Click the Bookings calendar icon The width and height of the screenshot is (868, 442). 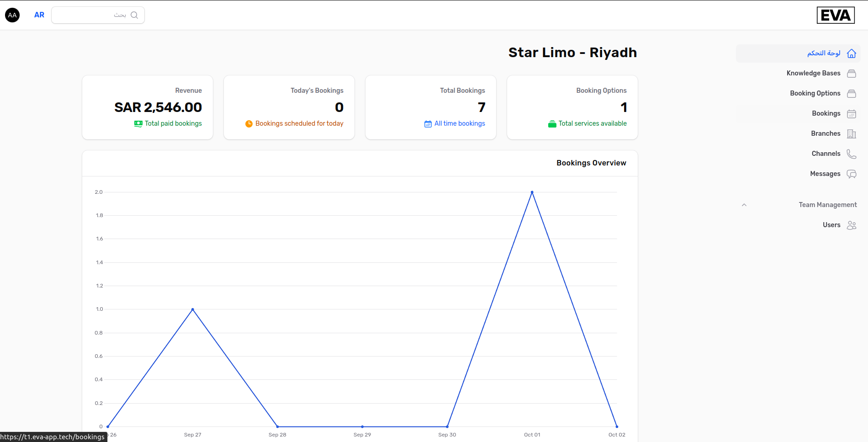[851, 114]
